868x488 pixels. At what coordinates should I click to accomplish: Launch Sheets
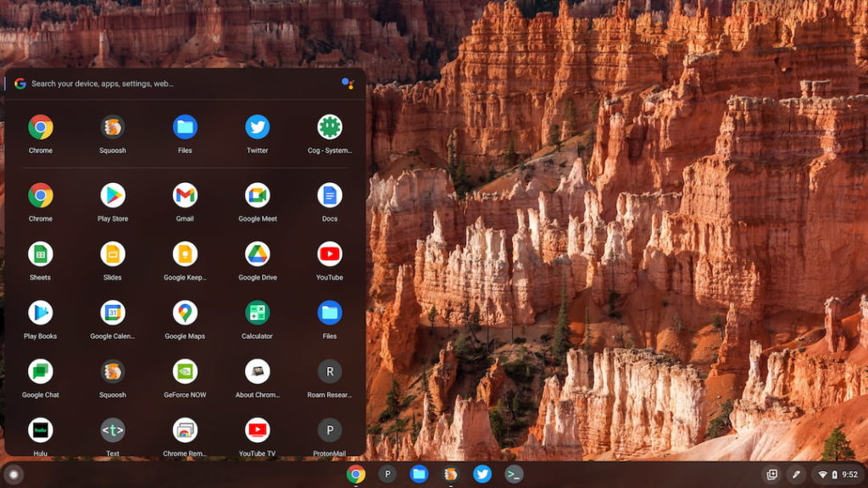(x=41, y=254)
